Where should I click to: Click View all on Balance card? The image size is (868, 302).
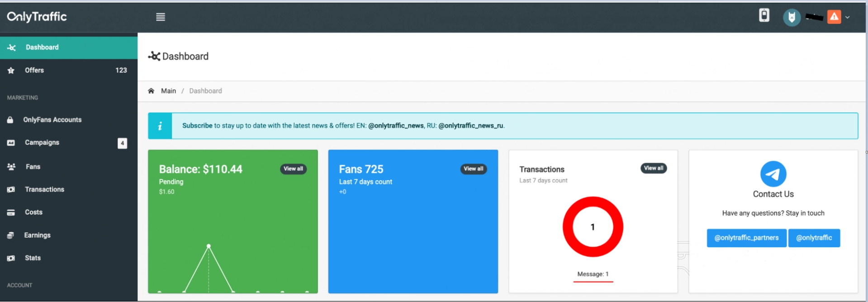point(293,169)
